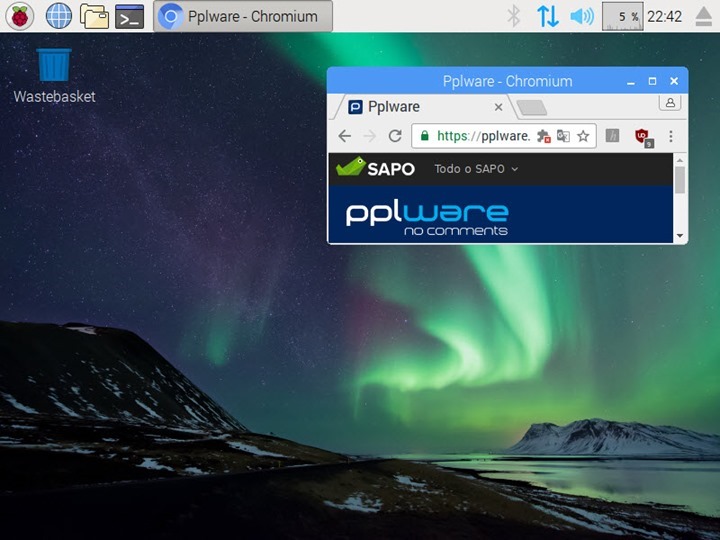Go back to the previous page
The image size is (720, 540).
pos(345,136)
